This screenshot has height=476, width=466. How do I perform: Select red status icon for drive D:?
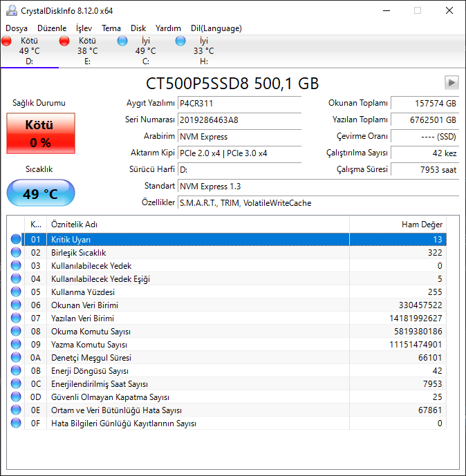coord(6,41)
